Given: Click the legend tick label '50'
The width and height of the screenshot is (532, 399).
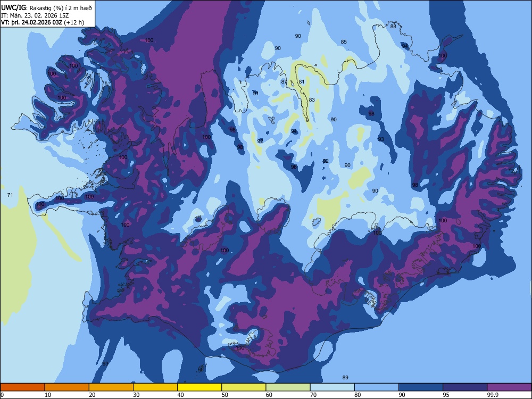Looking at the screenshot, I should (x=225, y=395).
